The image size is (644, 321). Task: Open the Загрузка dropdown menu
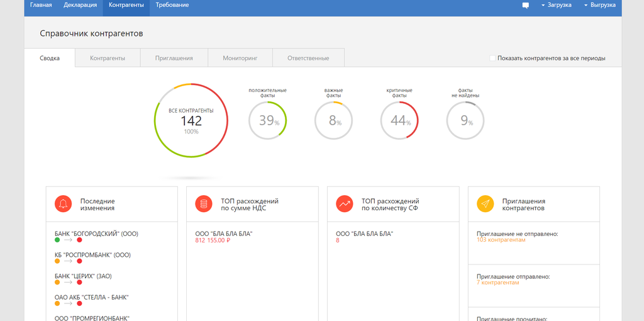556,5
